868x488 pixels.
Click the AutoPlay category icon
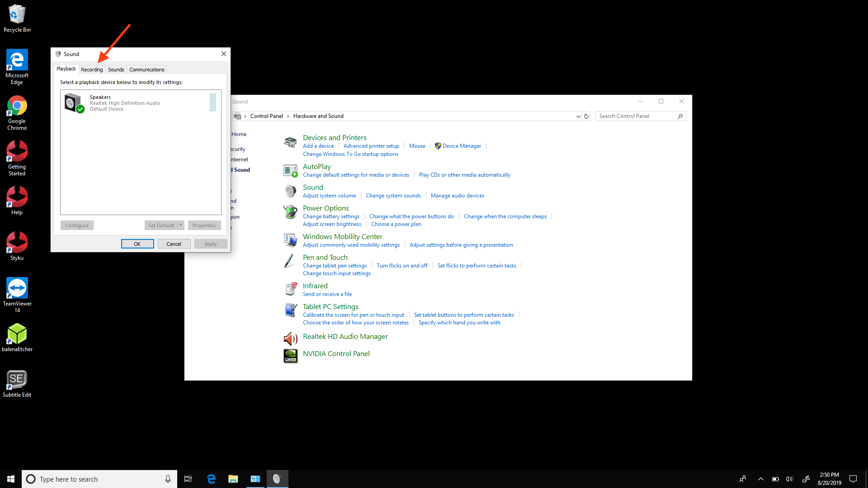point(290,171)
